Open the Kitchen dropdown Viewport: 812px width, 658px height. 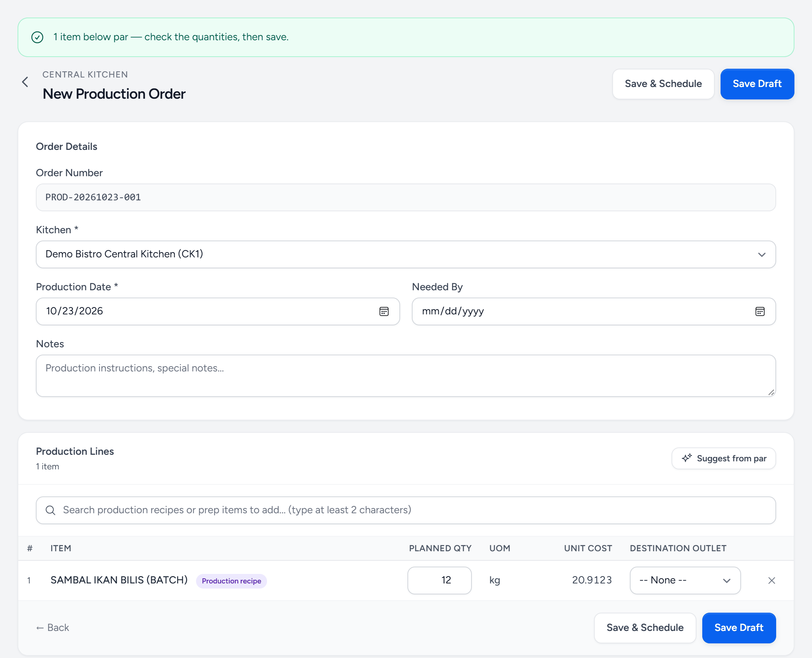(x=406, y=254)
